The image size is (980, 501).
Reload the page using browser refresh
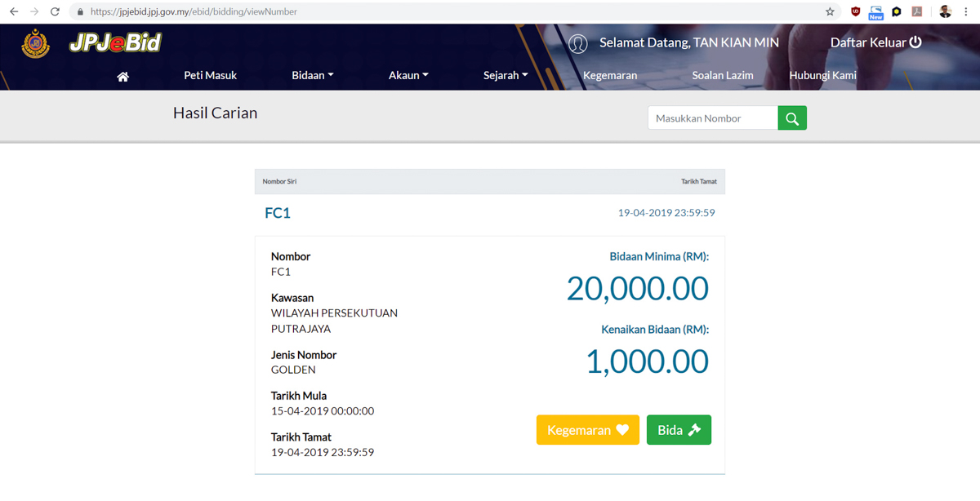click(x=55, y=11)
